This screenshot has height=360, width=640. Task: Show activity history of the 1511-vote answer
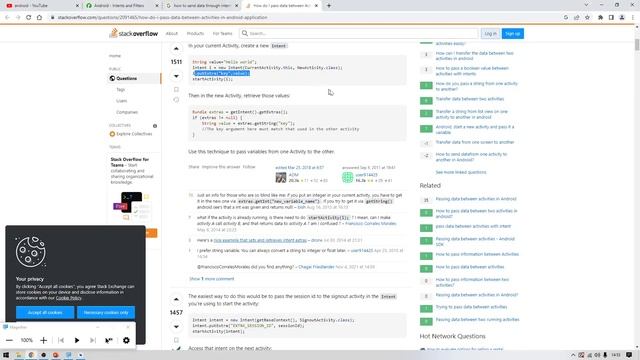pos(176,100)
